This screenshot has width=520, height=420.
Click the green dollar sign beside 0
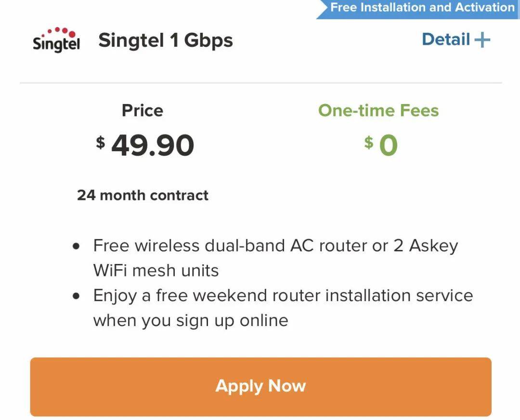(x=368, y=142)
